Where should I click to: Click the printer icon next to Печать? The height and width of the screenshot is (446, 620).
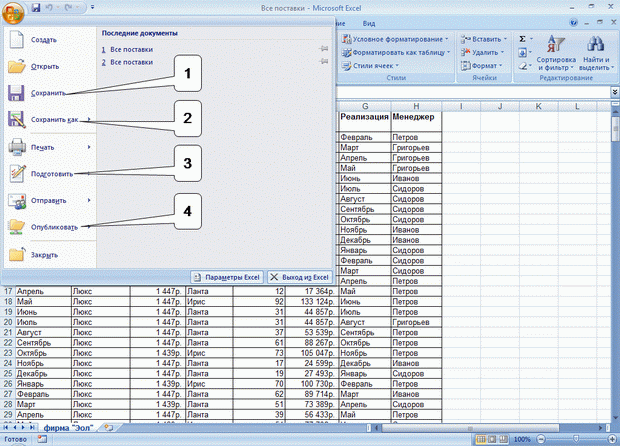(17, 147)
